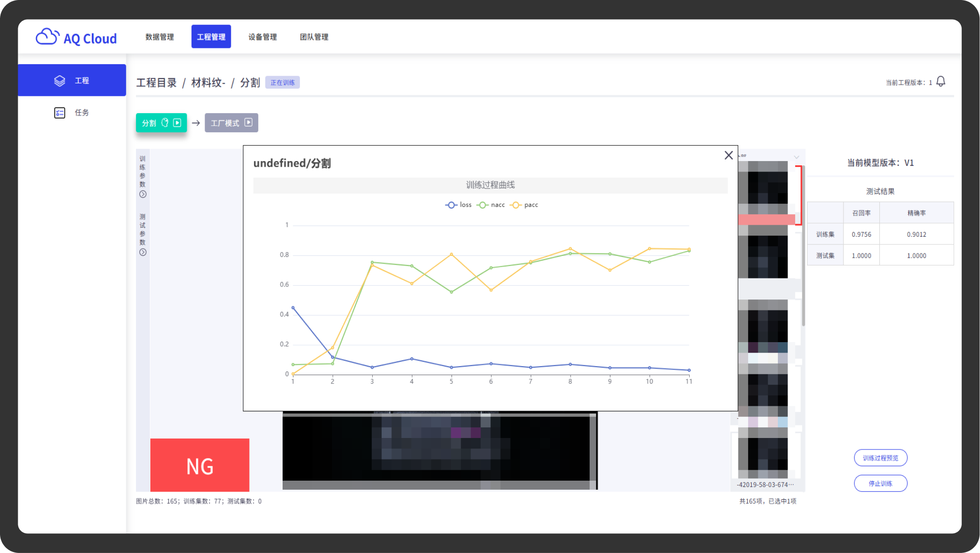Click the 工程目录 breadcrumb link

click(x=156, y=82)
